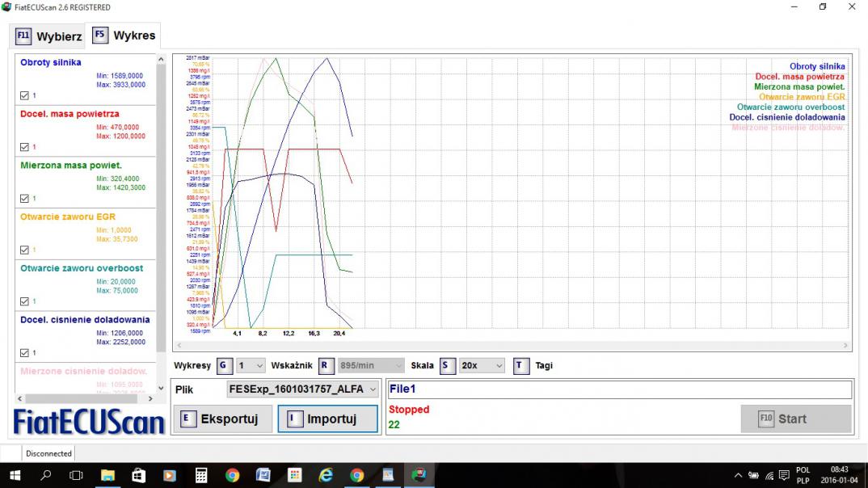Toggle the Mierzona masa powiet. checkbox
The height and width of the screenshot is (488, 868).
[x=24, y=199]
